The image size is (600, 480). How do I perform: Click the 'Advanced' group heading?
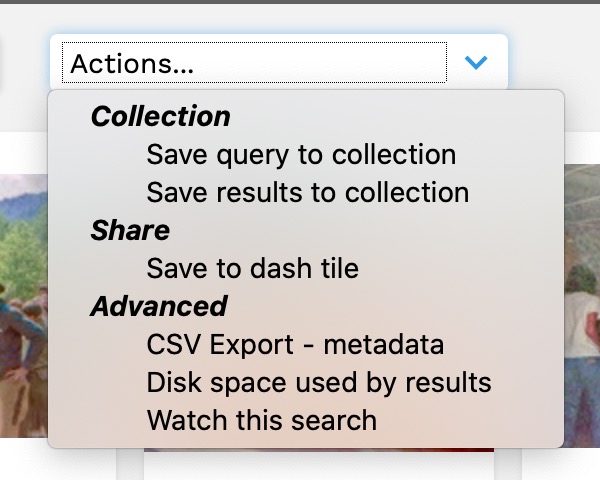pyautogui.click(x=159, y=306)
